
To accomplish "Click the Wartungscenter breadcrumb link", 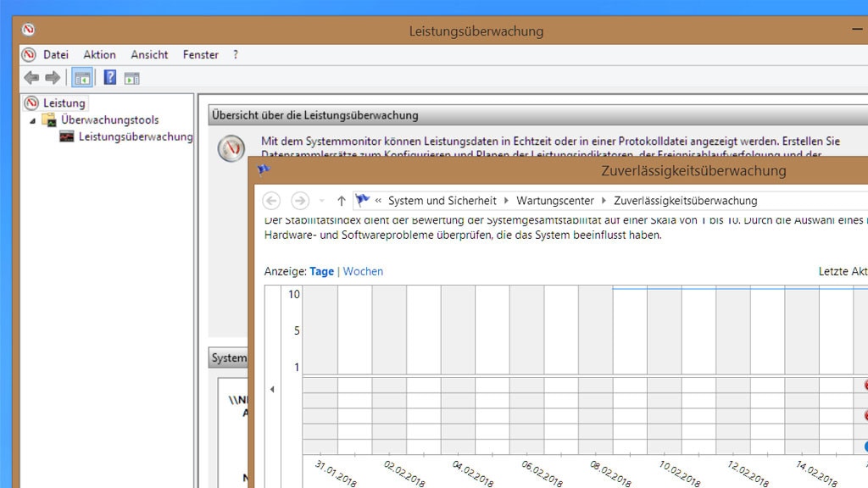I will coord(554,201).
